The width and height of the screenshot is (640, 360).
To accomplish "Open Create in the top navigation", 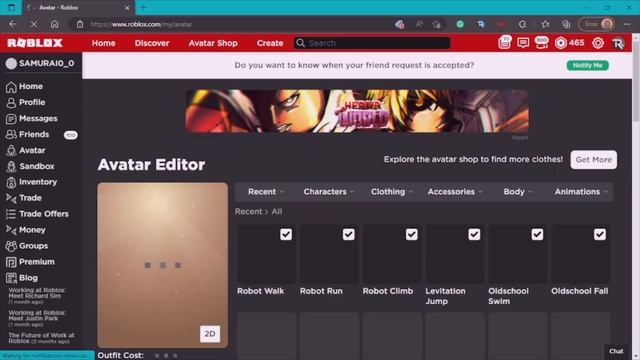I will click(270, 43).
